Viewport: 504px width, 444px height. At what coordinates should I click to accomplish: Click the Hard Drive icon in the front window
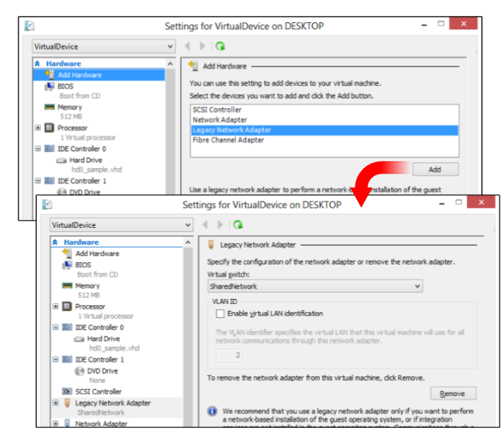tap(79, 339)
